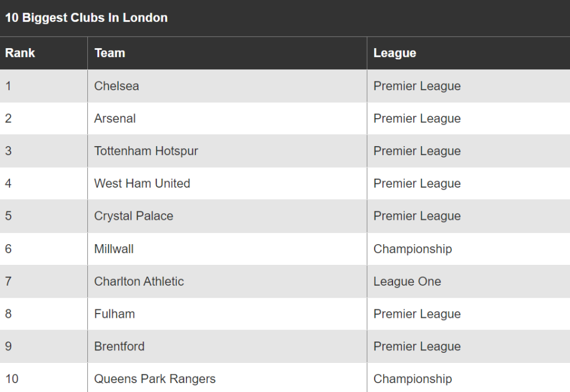Click Premier League in Chelsea's row
Image resolution: width=570 pixels, height=392 pixels.
pyautogui.click(x=417, y=86)
